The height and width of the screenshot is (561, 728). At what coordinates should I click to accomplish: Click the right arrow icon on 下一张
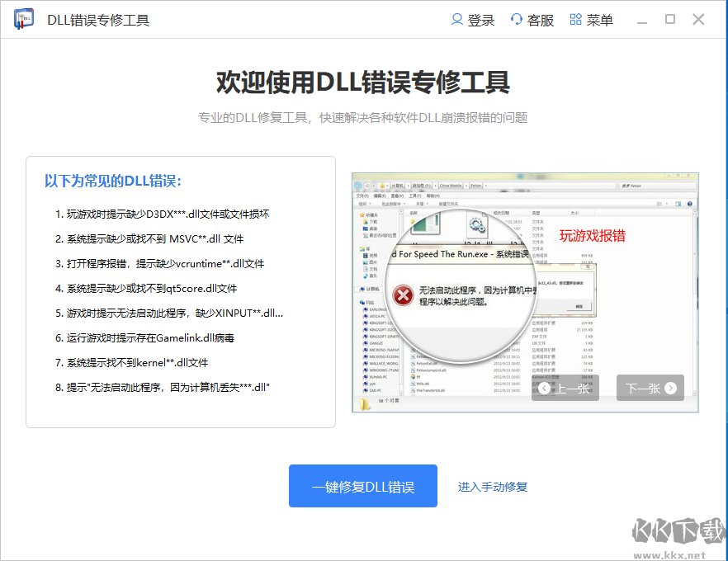coord(670,388)
